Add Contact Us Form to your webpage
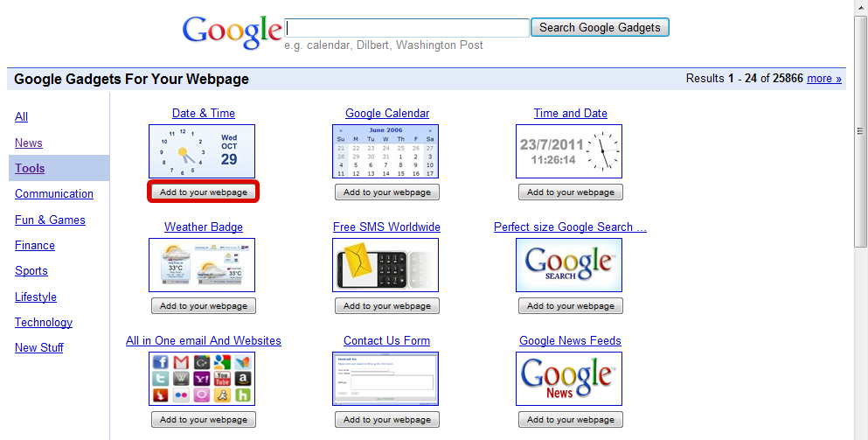 pyautogui.click(x=387, y=420)
